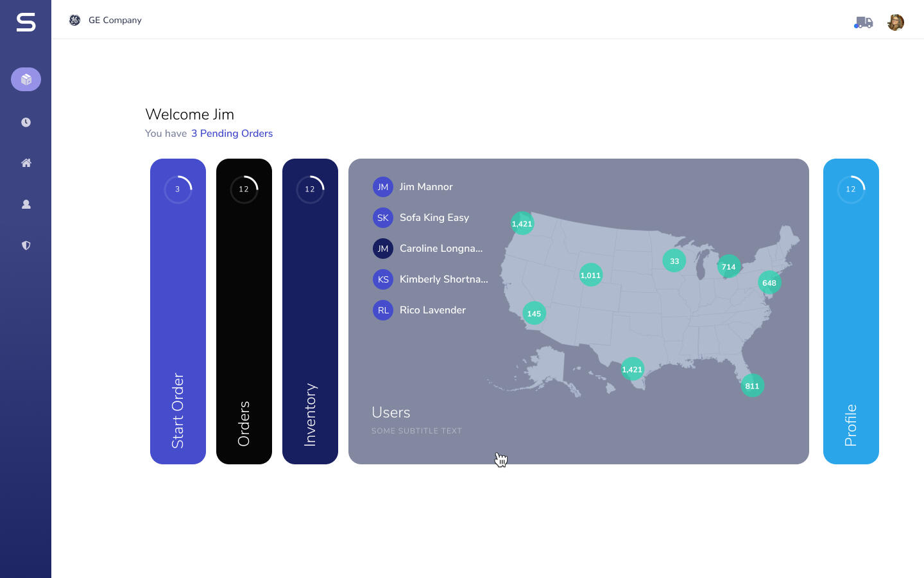The height and width of the screenshot is (578, 924).
Task: Click the 1,011 map marker
Action: tap(590, 276)
